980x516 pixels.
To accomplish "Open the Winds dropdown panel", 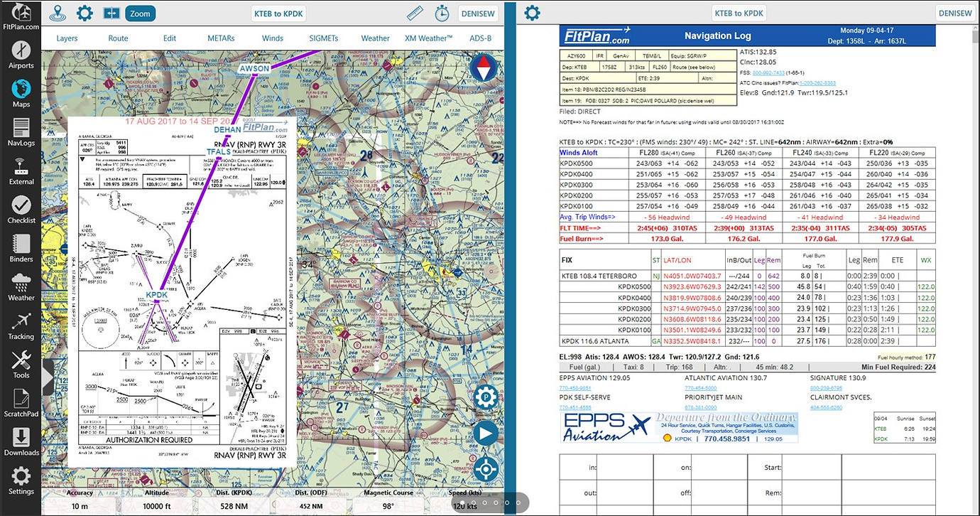I will pos(272,38).
